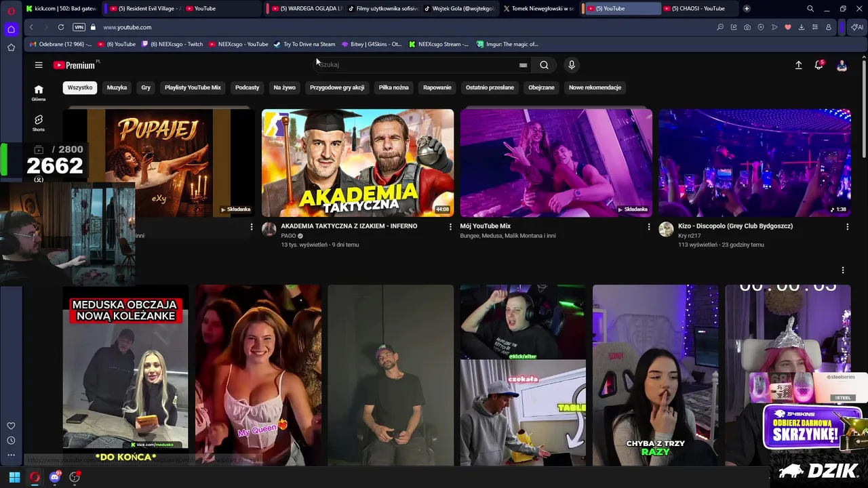Open Kizo - Discopolo video title
The height and width of the screenshot is (488, 868).
pos(735,226)
